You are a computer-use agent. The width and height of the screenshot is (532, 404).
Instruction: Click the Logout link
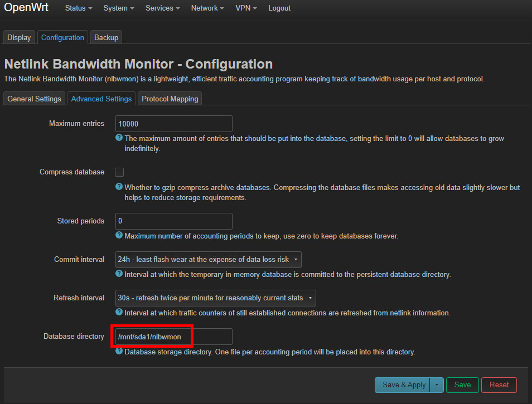tap(279, 8)
